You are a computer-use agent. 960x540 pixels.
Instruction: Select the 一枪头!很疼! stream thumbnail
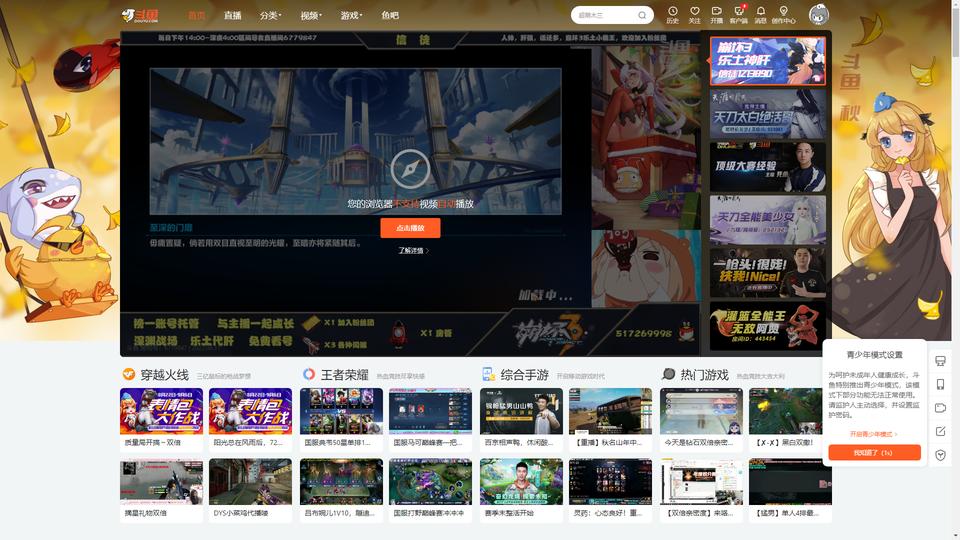(x=768, y=272)
